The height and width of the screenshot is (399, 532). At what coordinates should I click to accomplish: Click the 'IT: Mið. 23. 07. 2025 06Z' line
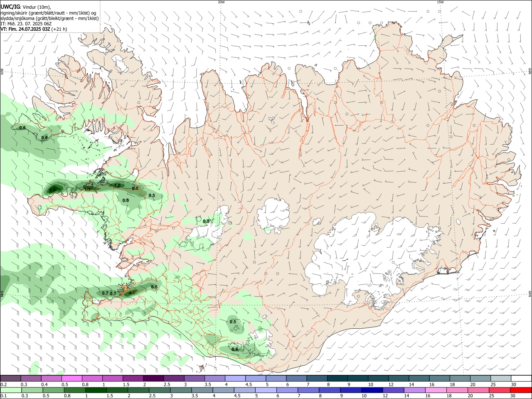click(x=26, y=24)
